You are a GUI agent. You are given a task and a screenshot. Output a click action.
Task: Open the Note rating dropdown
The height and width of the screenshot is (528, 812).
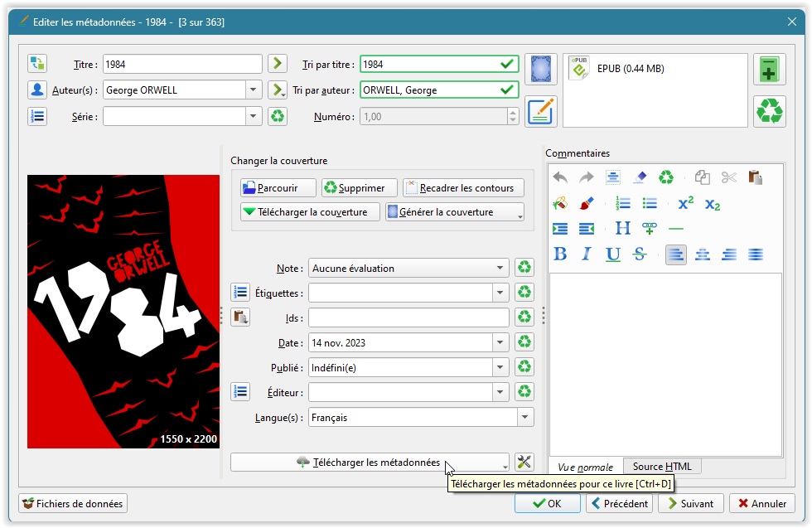500,268
